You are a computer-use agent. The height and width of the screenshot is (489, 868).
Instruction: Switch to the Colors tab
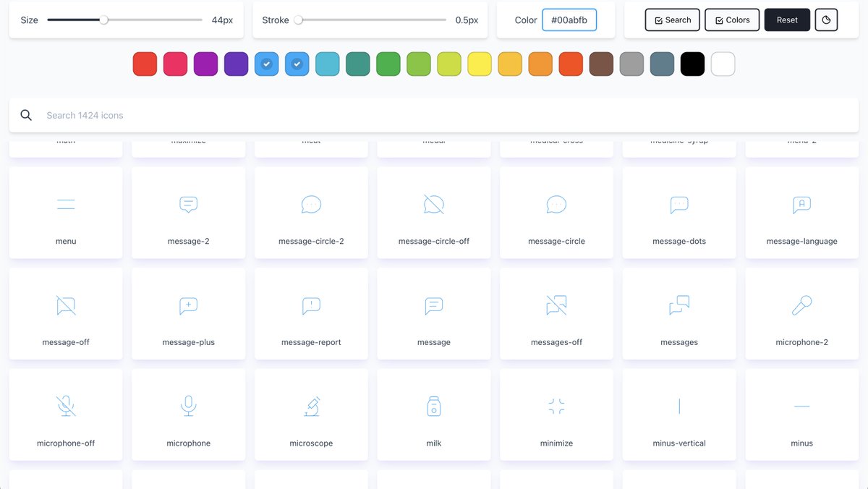[731, 20]
